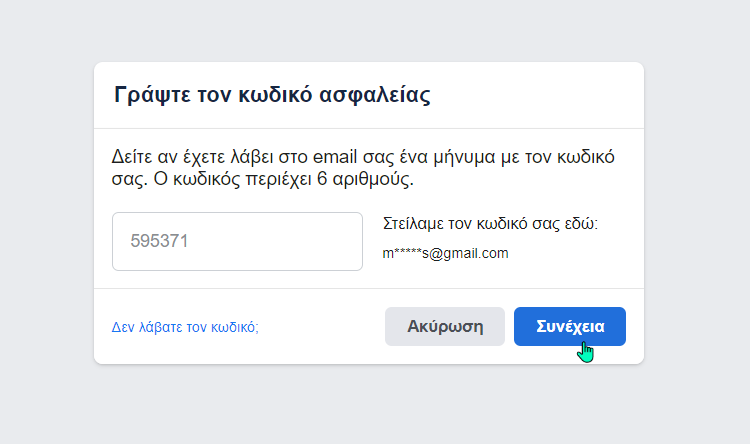Viewport: 750px width, 444px height.
Task: Cancel verification with the grey Ακύρωση button
Action: click(445, 326)
